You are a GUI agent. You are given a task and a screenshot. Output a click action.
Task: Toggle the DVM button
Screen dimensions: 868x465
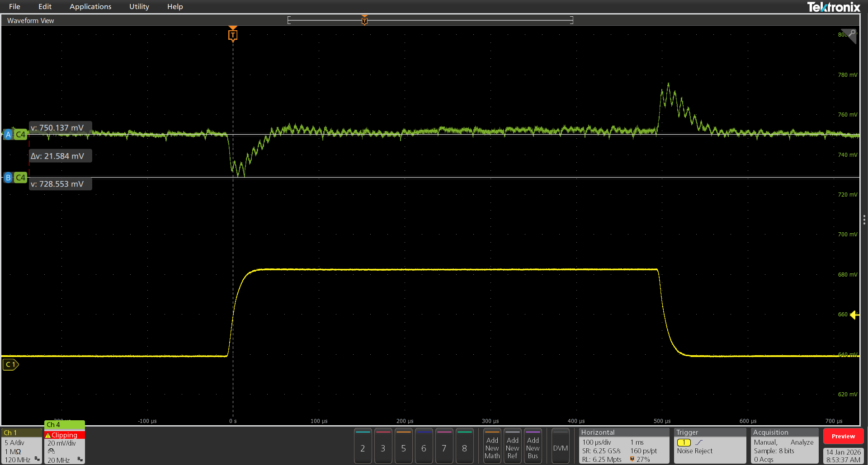pos(560,446)
